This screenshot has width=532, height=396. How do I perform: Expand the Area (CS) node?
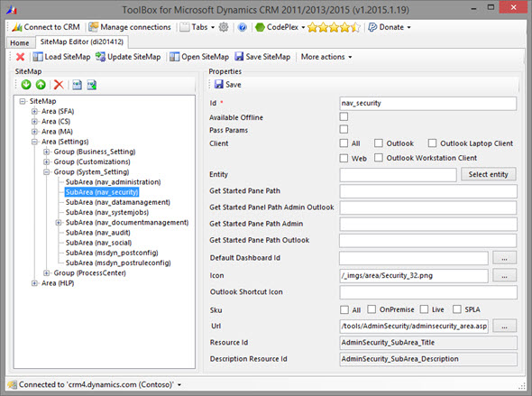click(34, 121)
